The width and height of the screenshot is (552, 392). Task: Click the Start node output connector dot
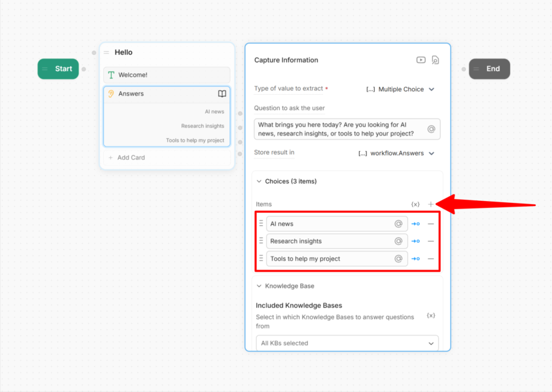tap(84, 69)
